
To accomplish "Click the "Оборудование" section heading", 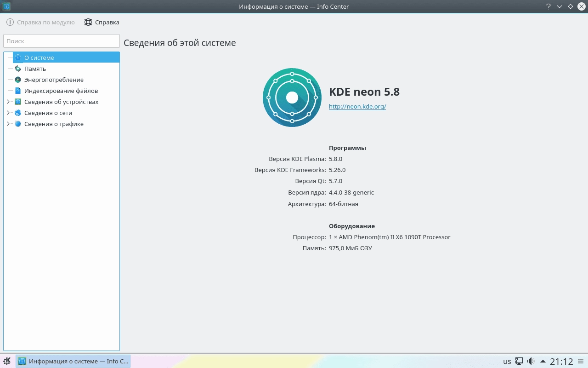I will (x=352, y=226).
